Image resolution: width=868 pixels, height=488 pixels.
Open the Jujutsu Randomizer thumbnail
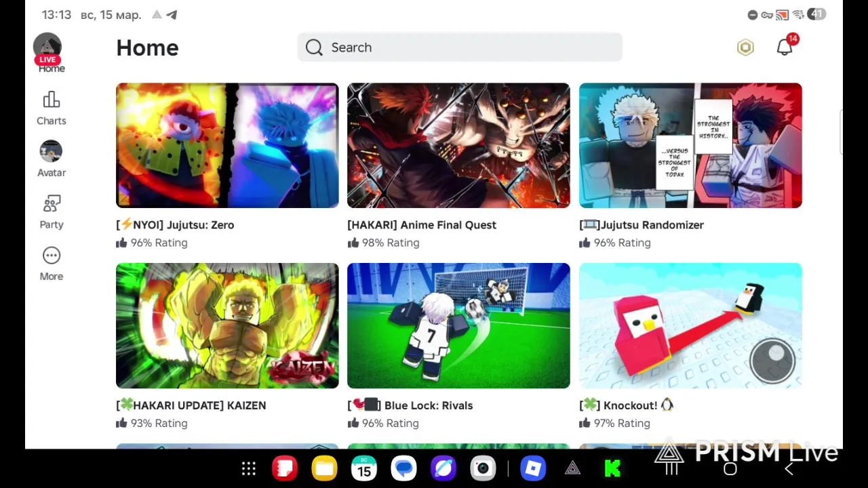coord(690,145)
